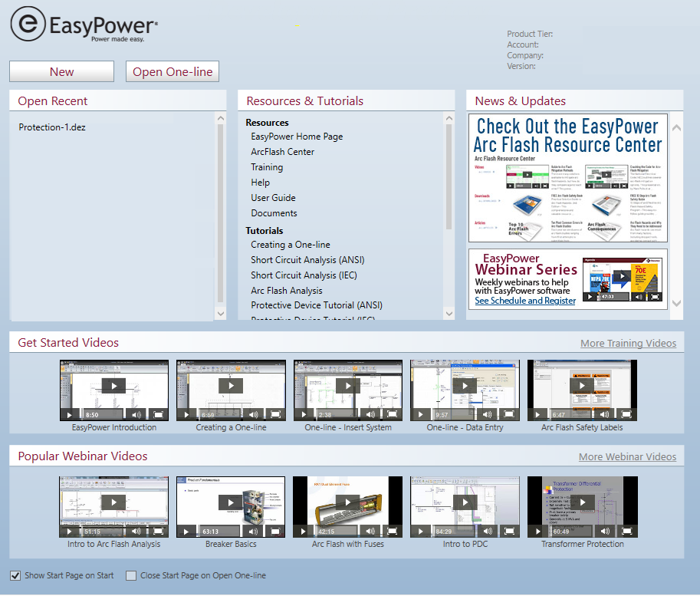Mute volume on Arc Flash Safety Labels video
The image size is (700, 596).
[604, 415]
